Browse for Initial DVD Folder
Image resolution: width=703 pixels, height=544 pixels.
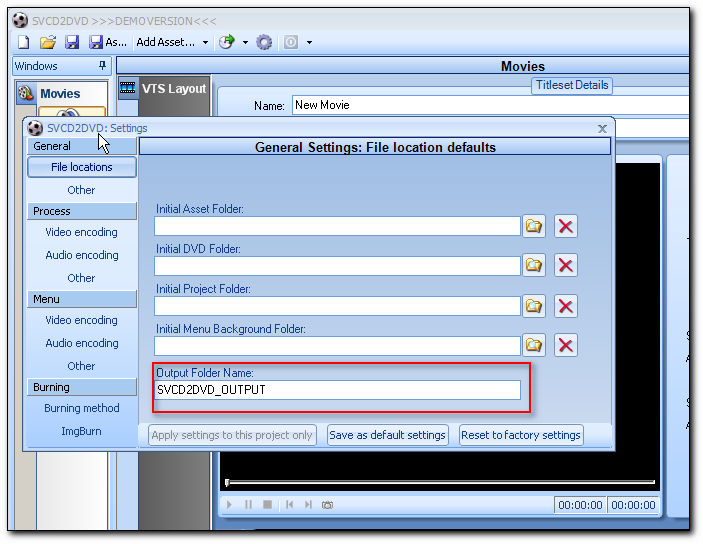click(x=534, y=265)
